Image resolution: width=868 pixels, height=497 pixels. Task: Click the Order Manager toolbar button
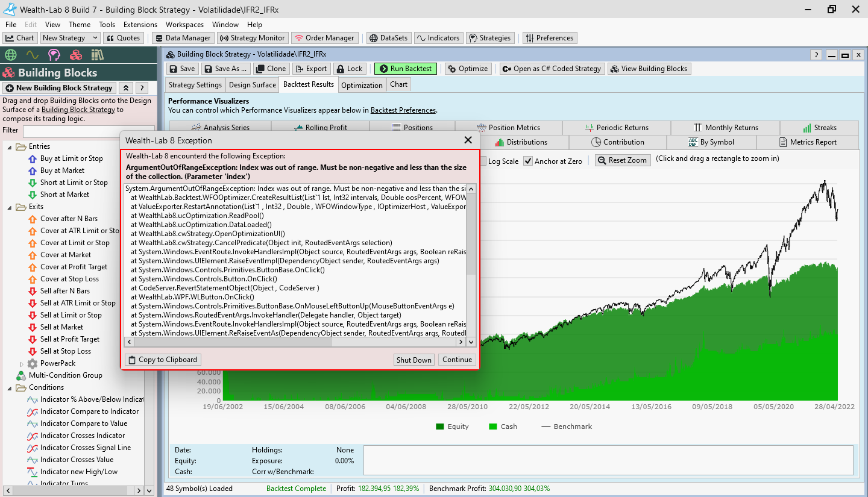(324, 38)
